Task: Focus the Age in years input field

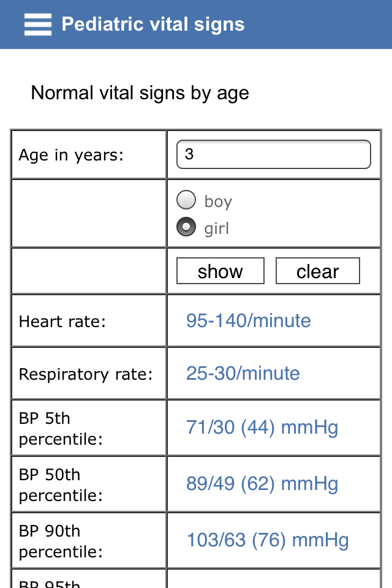Action: point(273,154)
